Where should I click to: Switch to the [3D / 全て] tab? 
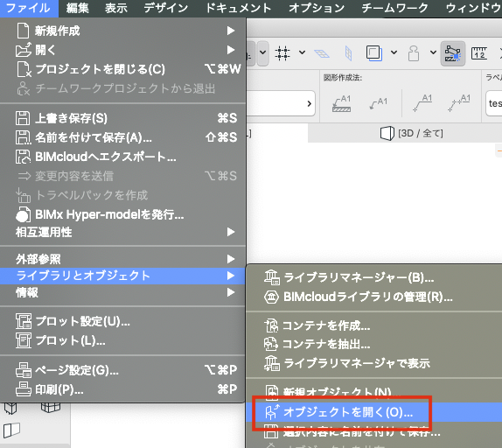tap(412, 133)
